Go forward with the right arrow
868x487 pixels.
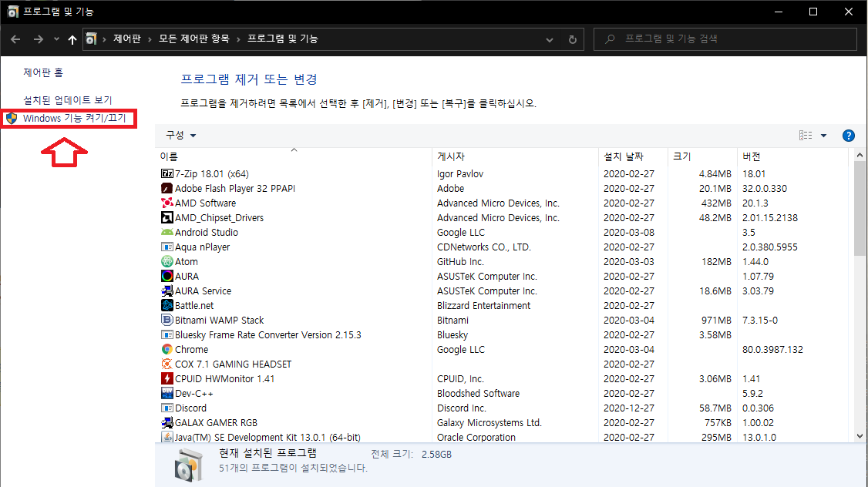(39, 39)
